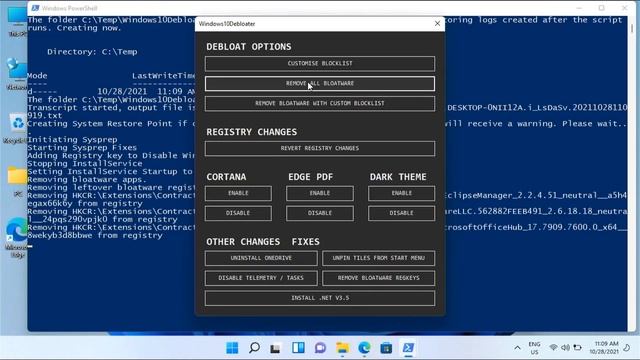
Task: Open clock and date 11:09 AM
Action: click(x=604, y=348)
